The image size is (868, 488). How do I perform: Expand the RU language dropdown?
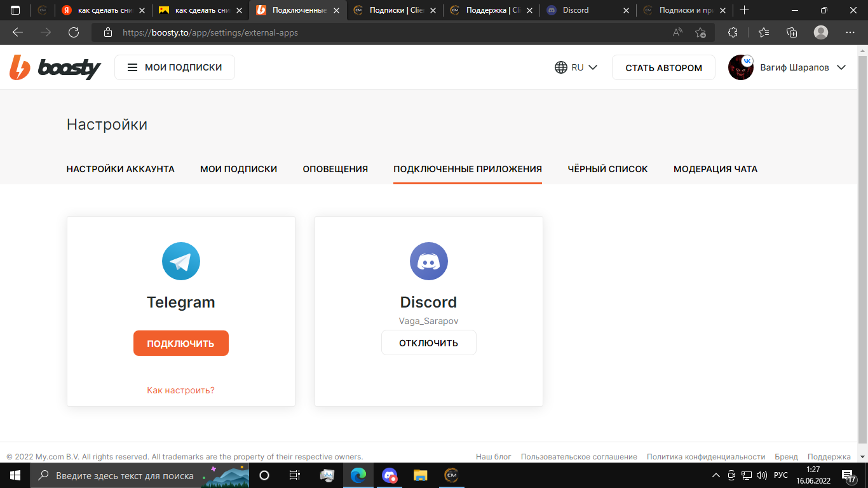point(576,67)
